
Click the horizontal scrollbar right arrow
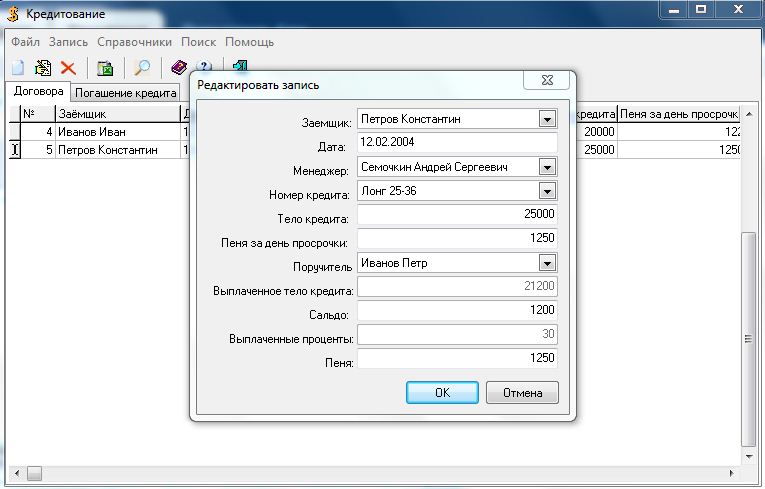[x=731, y=473]
